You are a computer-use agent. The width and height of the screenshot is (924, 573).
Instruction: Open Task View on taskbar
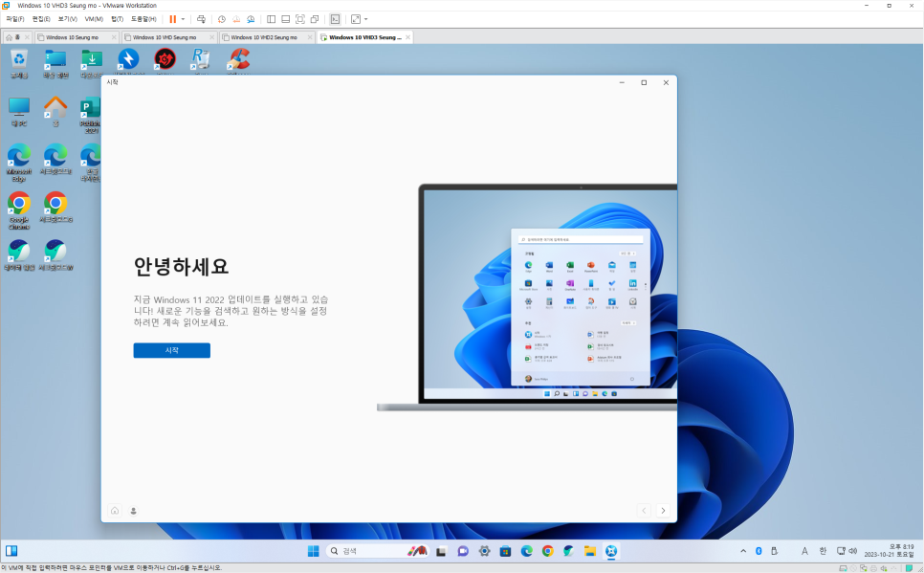click(x=441, y=551)
